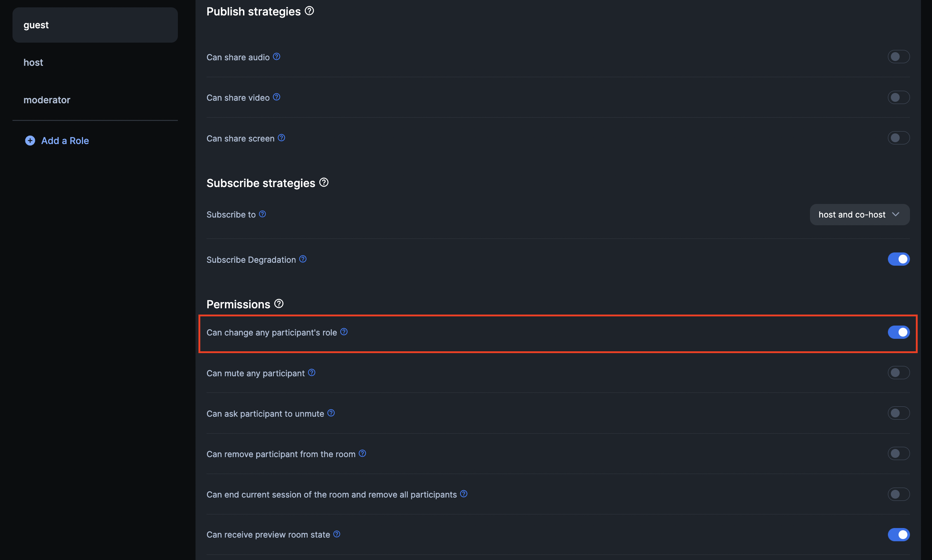
Task: Open the host and co-host dropdown
Action: [859, 214]
